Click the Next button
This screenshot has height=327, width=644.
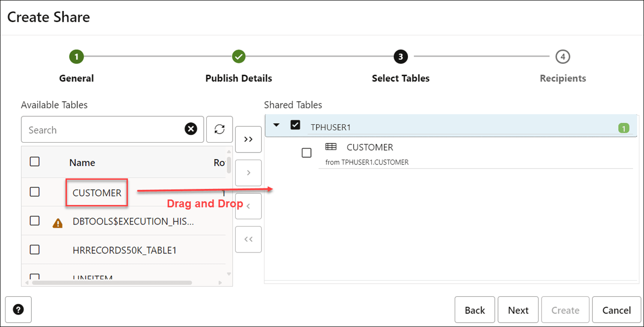[x=518, y=310]
